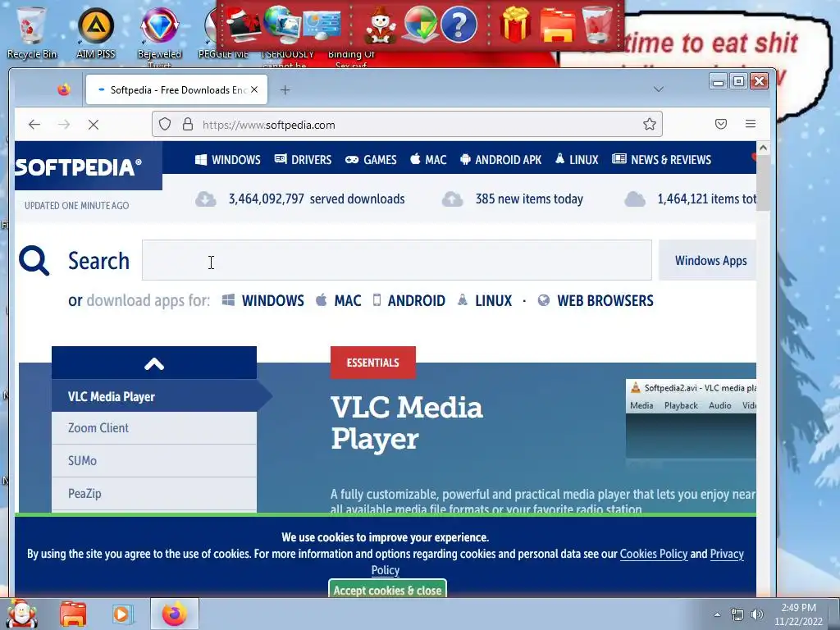Click the volume speaker tray icon
The height and width of the screenshot is (630, 840).
pyautogui.click(x=757, y=614)
